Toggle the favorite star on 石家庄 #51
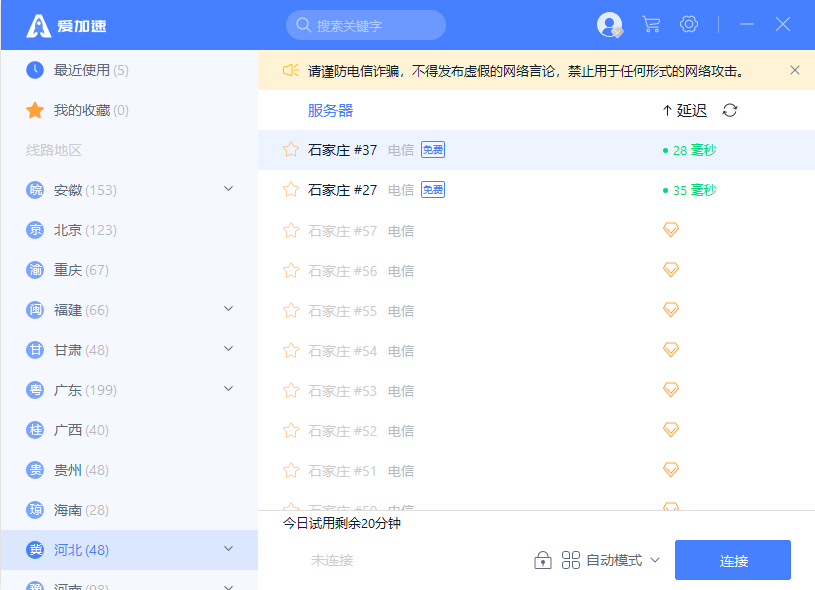Screen dimensions: 815x590 (290, 470)
